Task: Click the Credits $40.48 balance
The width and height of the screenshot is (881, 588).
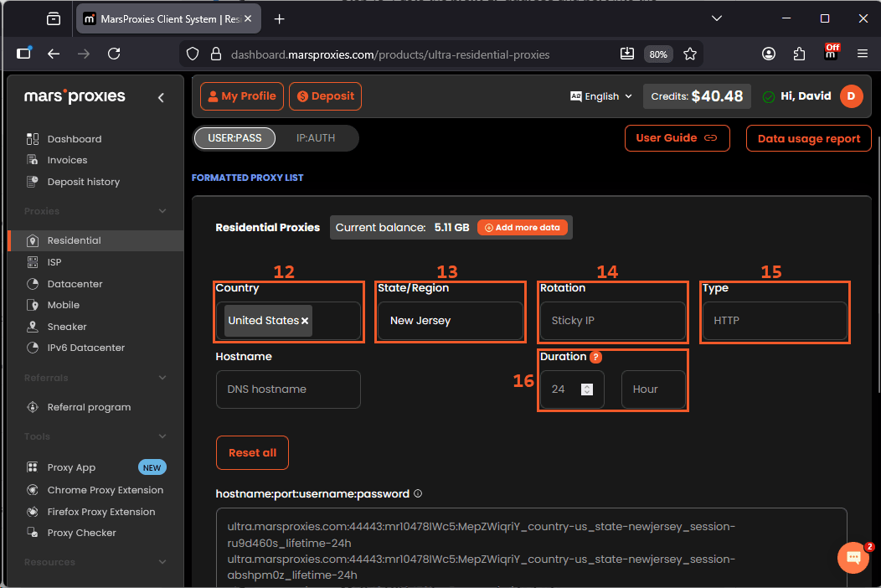Action: [x=697, y=96]
